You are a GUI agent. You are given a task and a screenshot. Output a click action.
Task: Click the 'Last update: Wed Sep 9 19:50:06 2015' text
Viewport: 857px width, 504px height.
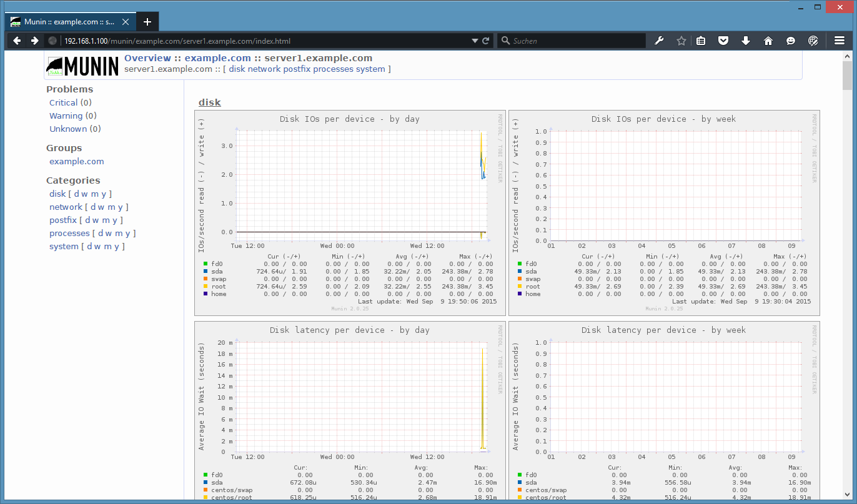click(428, 301)
